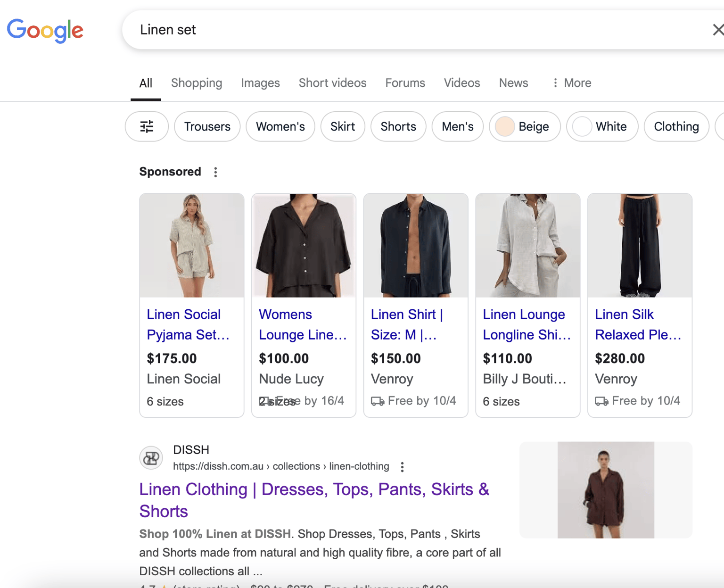
Task: Open the filters tune icon button
Action: click(x=147, y=126)
